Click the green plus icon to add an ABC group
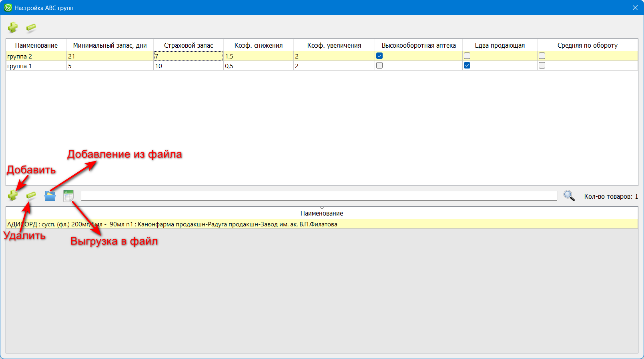The height and width of the screenshot is (359, 644). pyautogui.click(x=13, y=28)
